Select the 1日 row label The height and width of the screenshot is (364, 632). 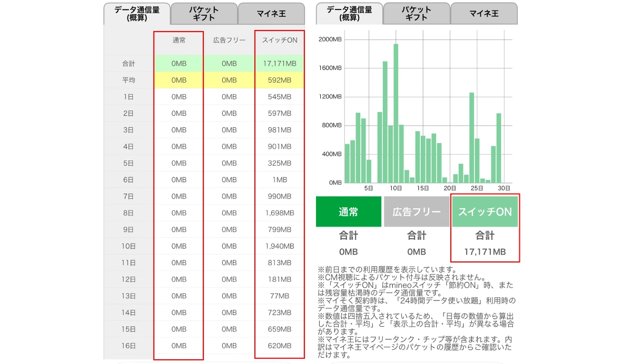[129, 97]
